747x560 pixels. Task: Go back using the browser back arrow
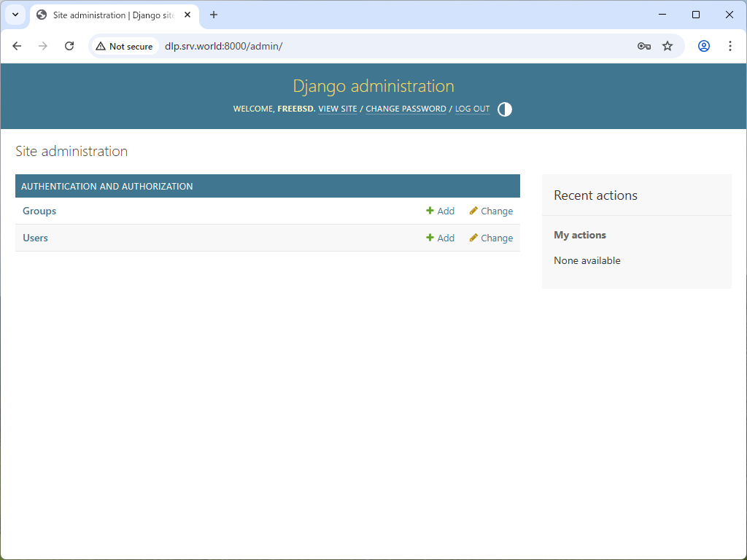pos(17,45)
